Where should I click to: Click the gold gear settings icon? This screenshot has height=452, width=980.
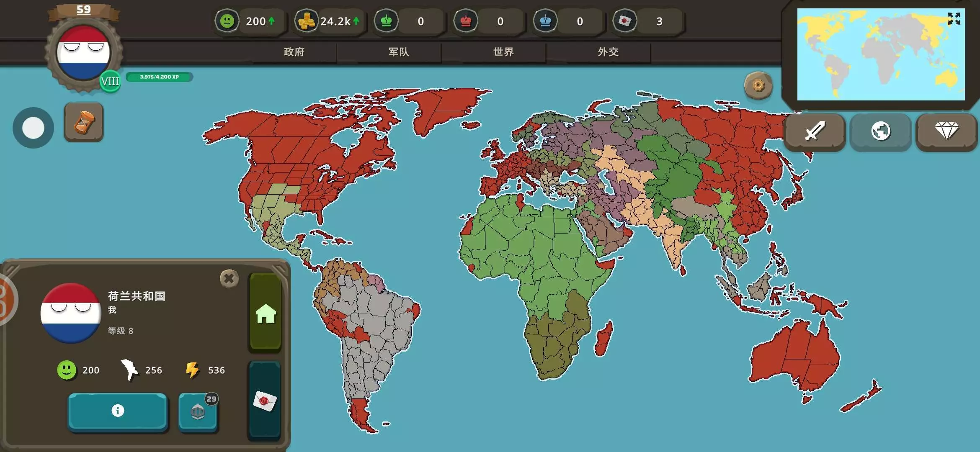[x=758, y=86]
